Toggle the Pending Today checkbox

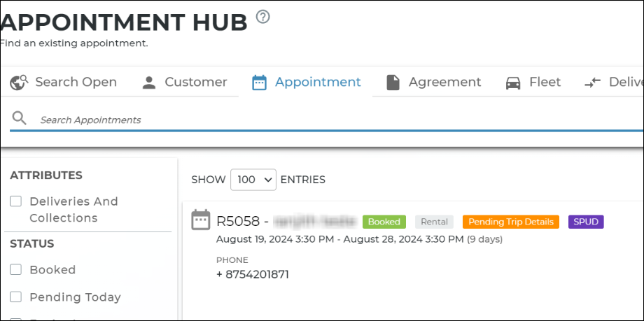click(x=15, y=297)
